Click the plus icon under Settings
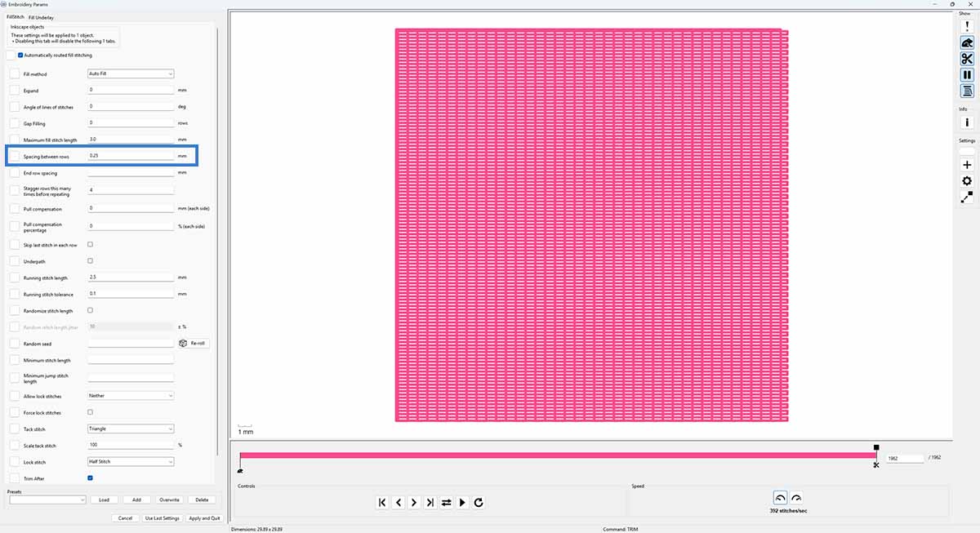 click(967, 165)
